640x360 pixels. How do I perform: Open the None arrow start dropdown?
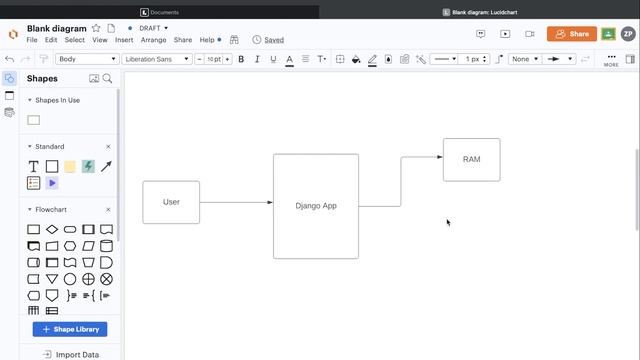[524, 59]
